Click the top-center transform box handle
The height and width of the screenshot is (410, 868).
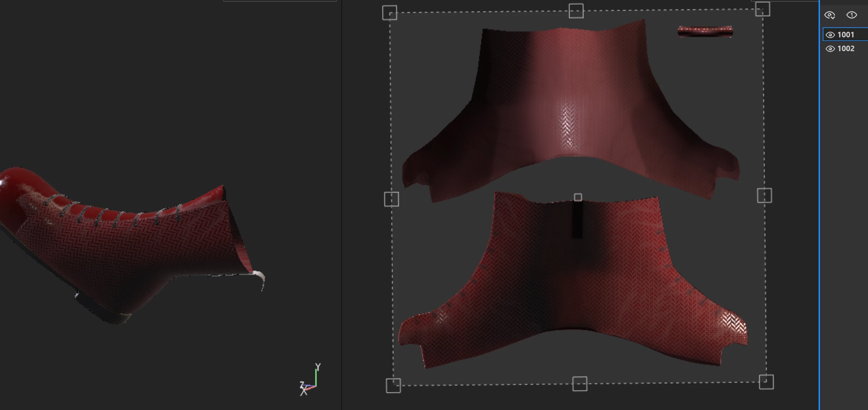coord(576,11)
